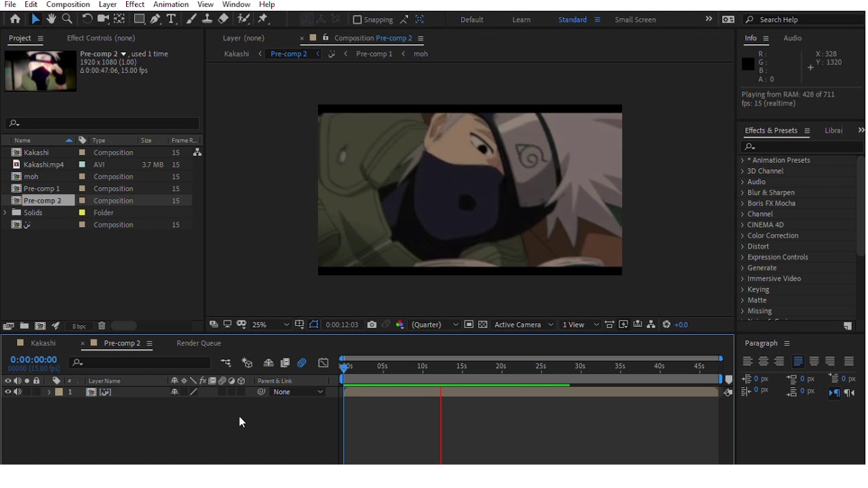Screen dimensions: 868x488
Task: Select the Pen tool
Action: click(156, 20)
